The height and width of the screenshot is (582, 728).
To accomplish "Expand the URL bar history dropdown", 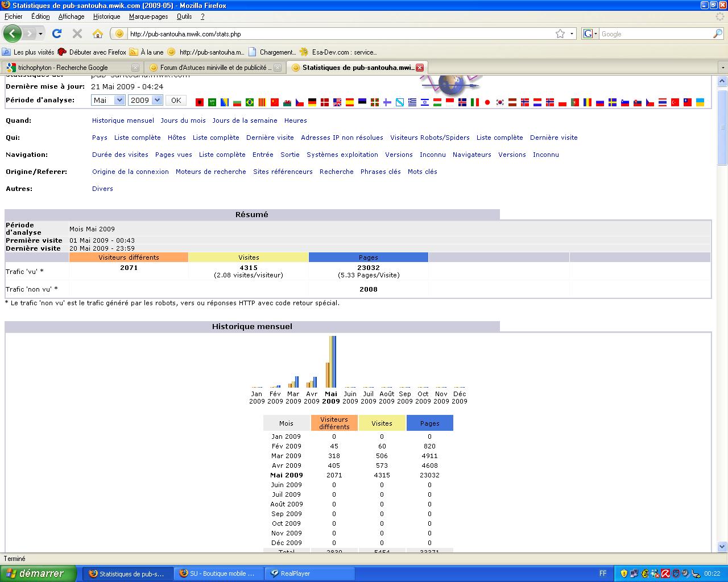I will tap(572, 34).
